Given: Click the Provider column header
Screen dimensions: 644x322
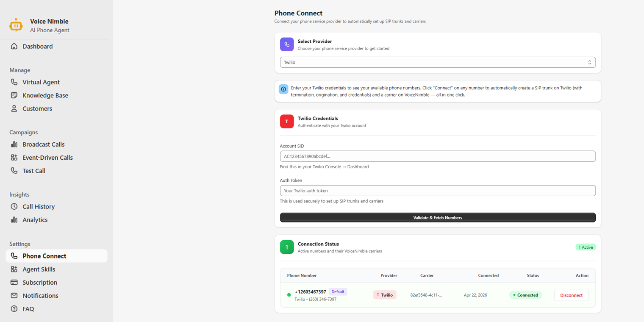Looking at the screenshot, I should [x=389, y=275].
